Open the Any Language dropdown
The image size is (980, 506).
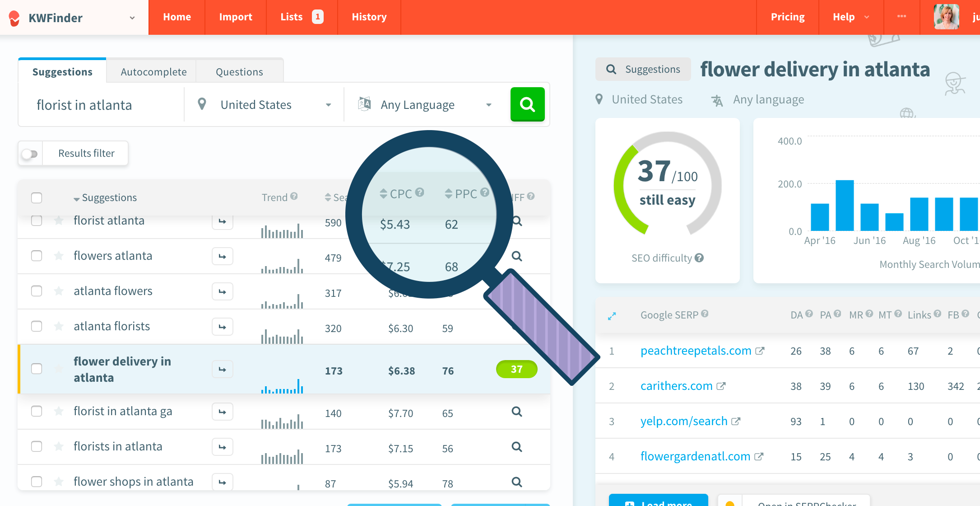point(424,105)
